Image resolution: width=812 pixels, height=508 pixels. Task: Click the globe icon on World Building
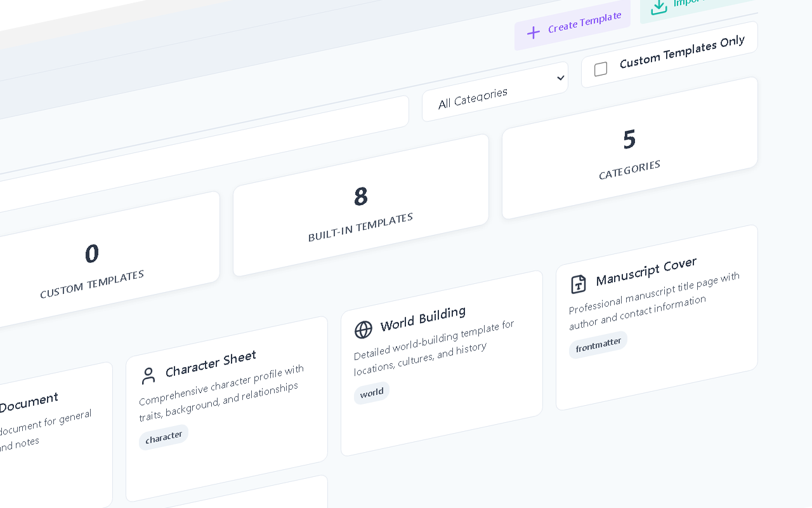363,330
